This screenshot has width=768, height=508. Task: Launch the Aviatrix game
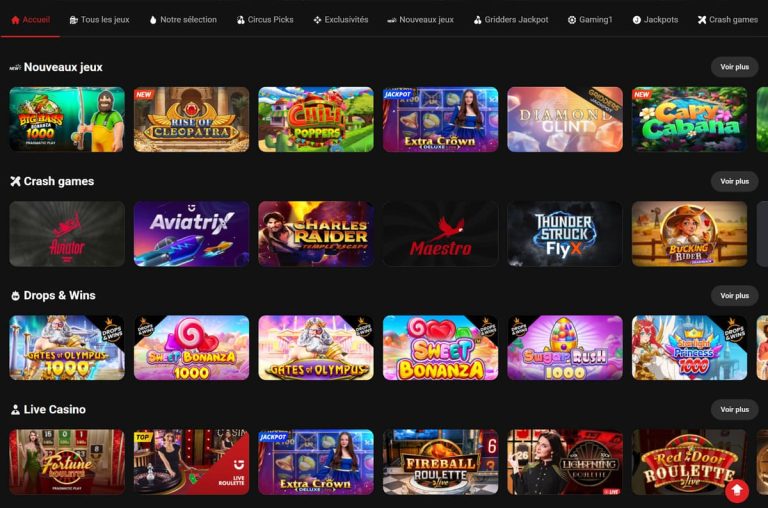(192, 234)
